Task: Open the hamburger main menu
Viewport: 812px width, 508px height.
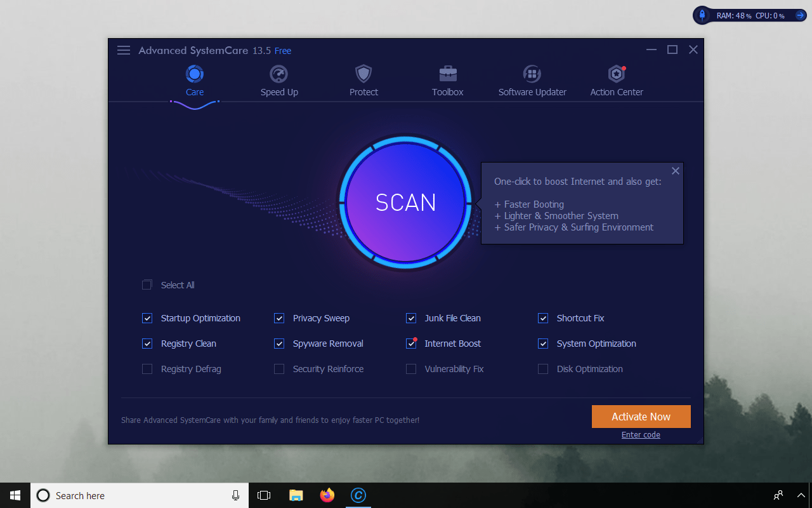Action: [124, 50]
